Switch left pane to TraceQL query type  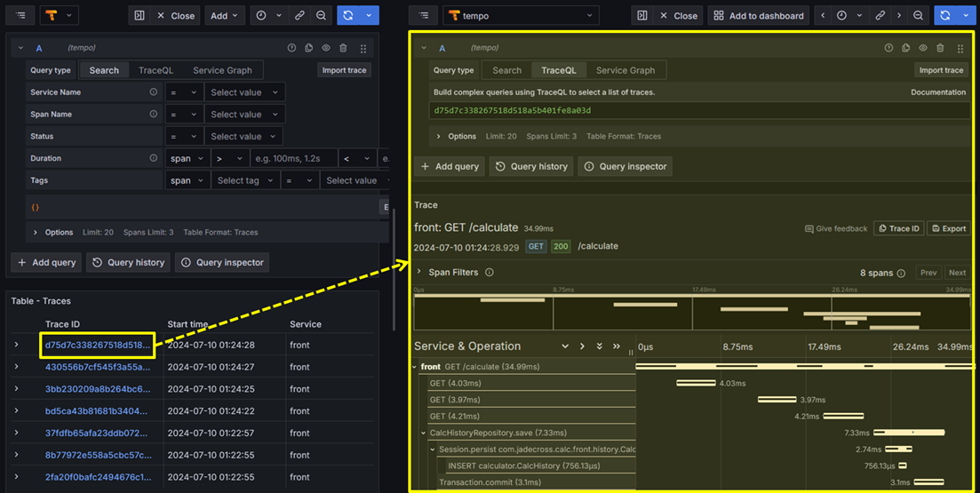(156, 70)
